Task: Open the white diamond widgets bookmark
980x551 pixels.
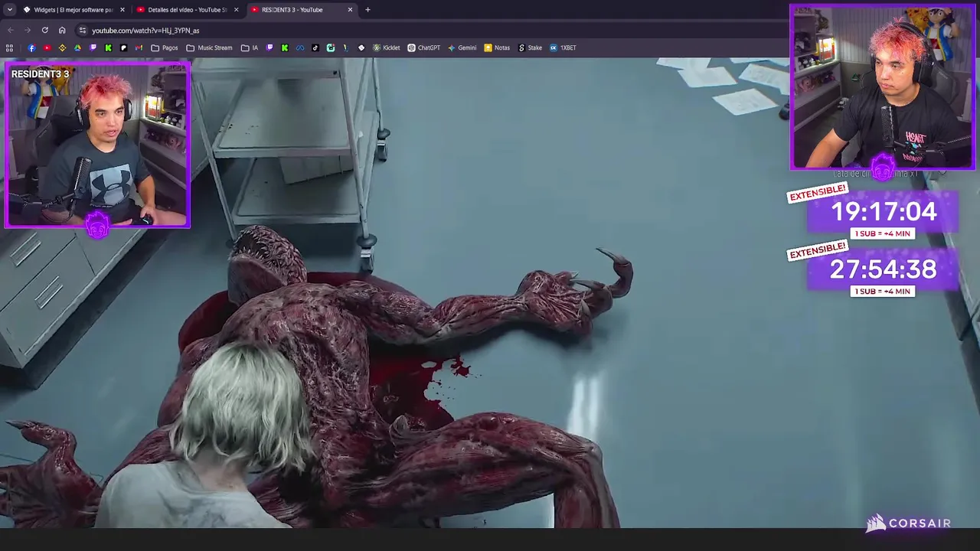Action: tap(361, 47)
